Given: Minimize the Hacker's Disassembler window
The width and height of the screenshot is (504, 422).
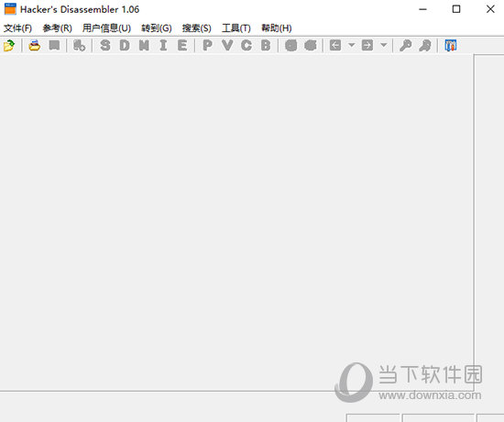Looking at the screenshot, I should [423, 9].
